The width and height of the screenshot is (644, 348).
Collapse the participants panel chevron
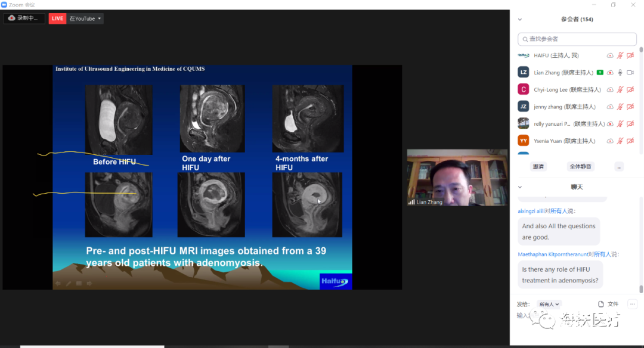[520, 19]
